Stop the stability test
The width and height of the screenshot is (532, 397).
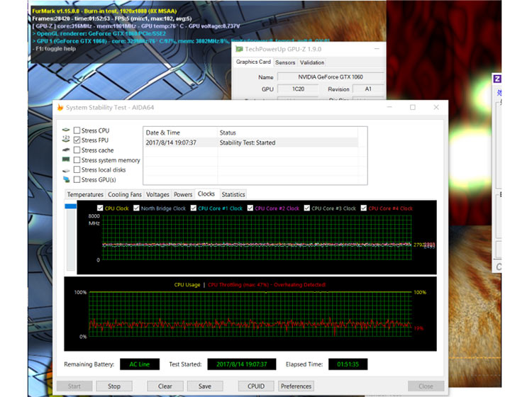(x=114, y=386)
